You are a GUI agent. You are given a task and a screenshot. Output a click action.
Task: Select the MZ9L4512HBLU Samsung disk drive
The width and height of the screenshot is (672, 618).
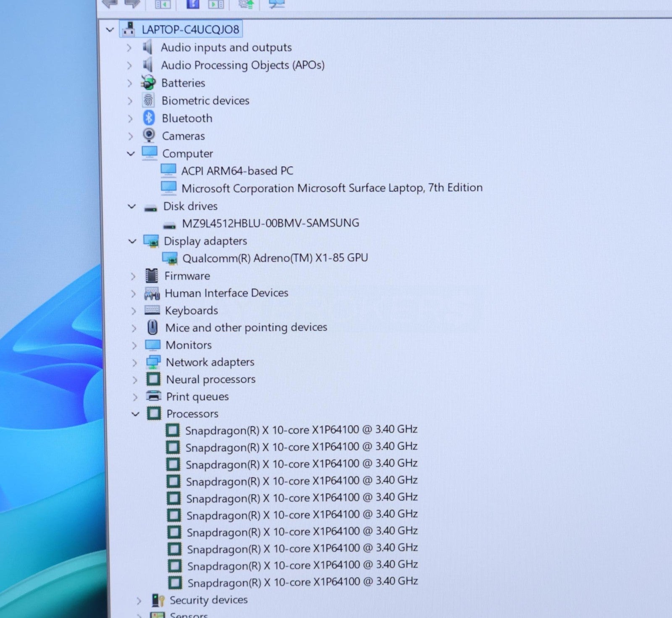pyautogui.click(x=270, y=223)
